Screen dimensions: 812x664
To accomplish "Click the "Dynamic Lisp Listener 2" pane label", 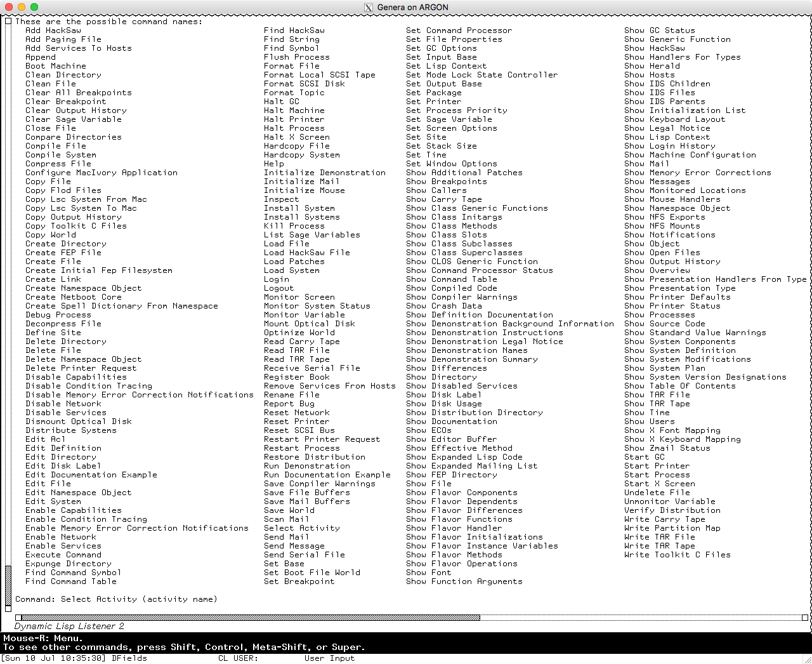I will coord(69,626).
